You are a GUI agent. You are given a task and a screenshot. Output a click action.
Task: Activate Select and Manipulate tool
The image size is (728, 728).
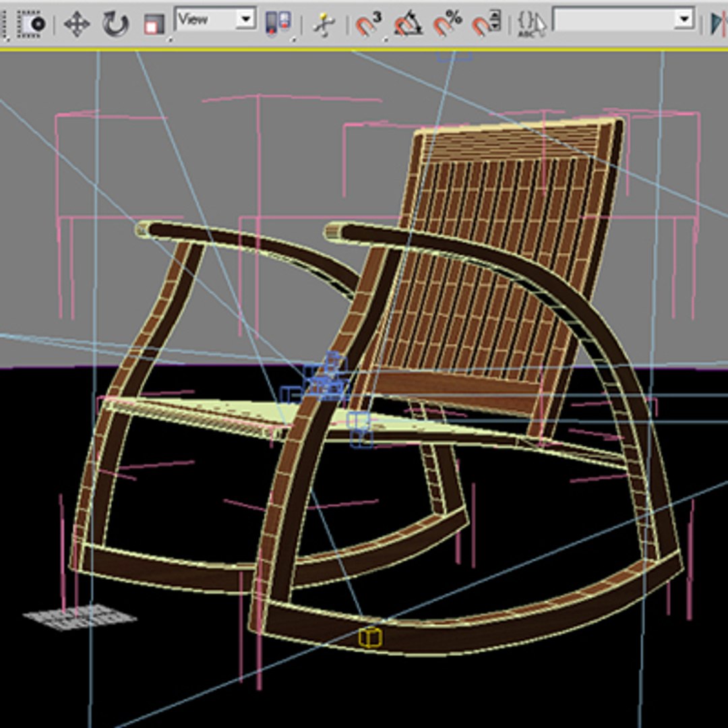point(324,24)
